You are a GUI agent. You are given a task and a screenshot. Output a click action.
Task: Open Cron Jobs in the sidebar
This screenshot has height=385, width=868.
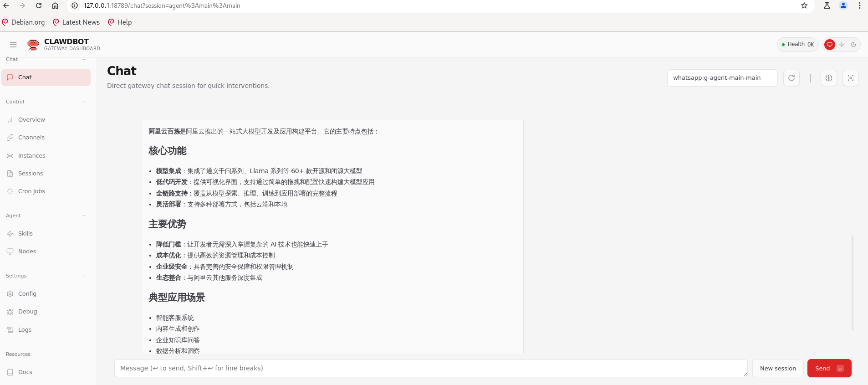pos(46,191)
